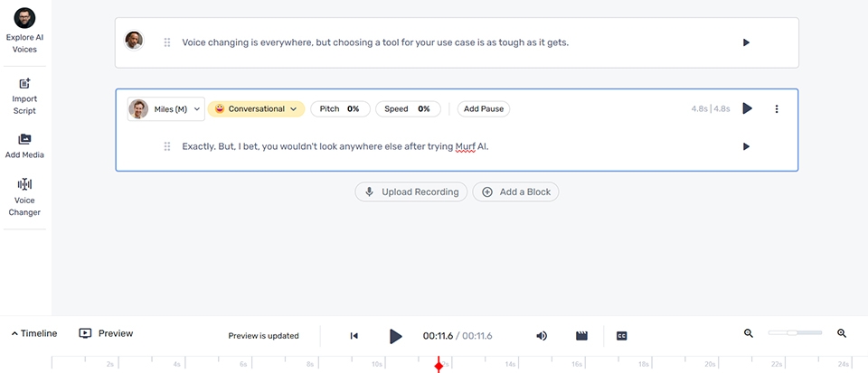
Task: Skip to the timeline start
Action: pos(354,335)
